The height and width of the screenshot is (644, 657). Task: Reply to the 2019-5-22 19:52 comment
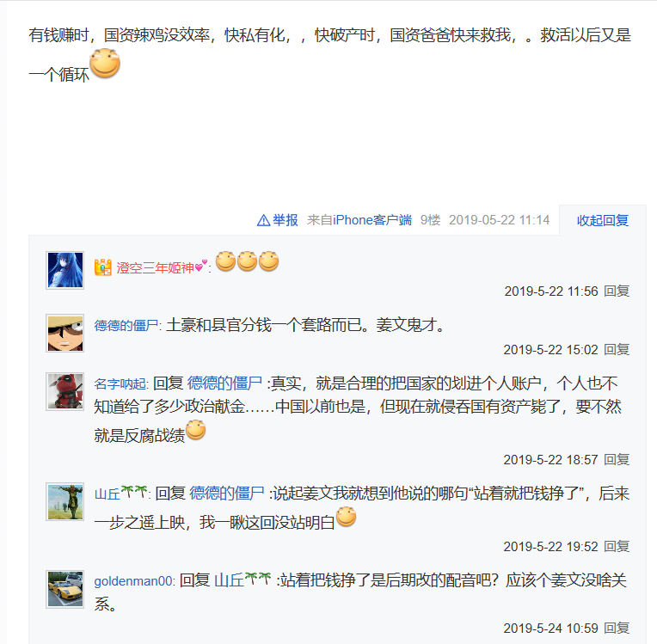[617, 546]
